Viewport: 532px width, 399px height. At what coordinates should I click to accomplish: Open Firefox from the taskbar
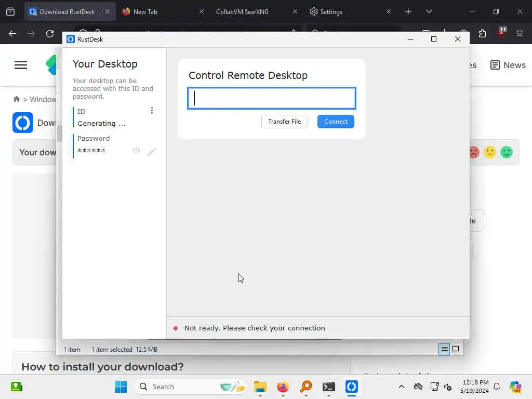tap(283, 387)
